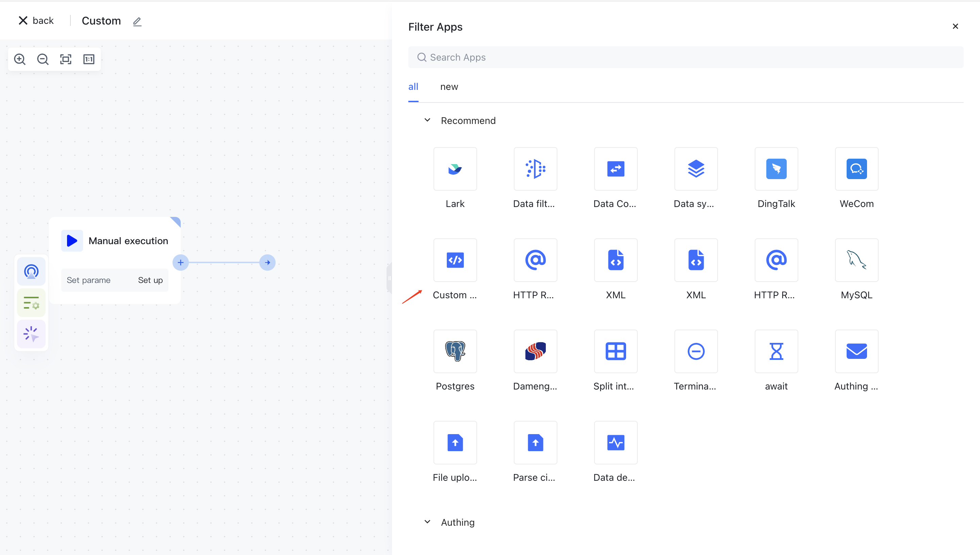Open the Data detection app
Viewport: 980px width, 555px height.
tap(615, 443)
